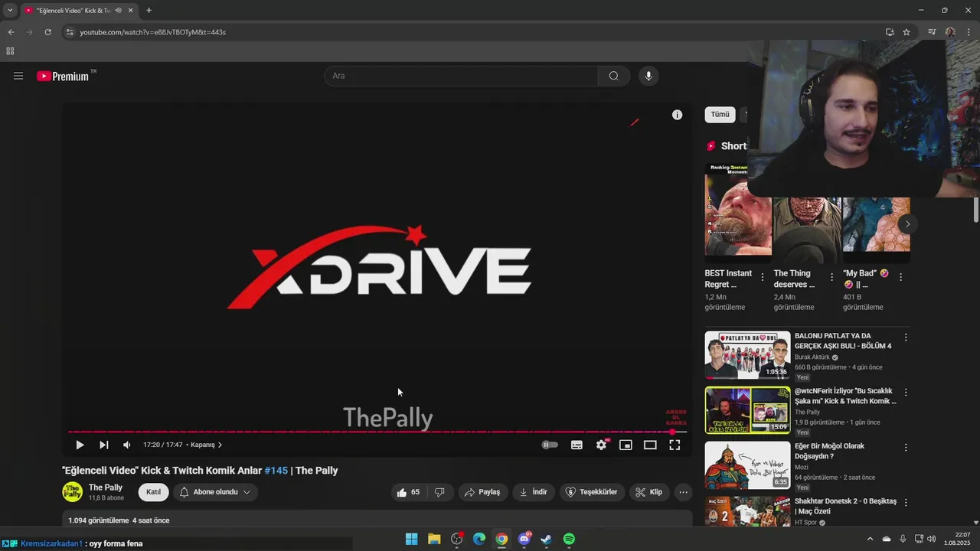Play the paused video

tap(80, 445)
